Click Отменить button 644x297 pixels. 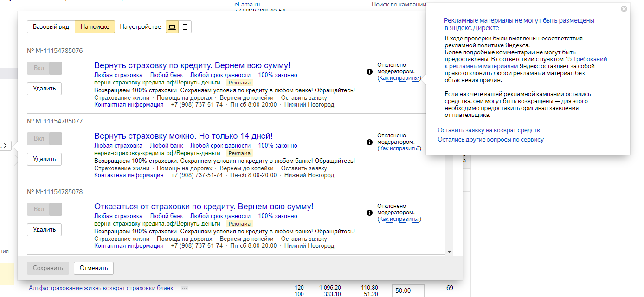click(93, 268)
